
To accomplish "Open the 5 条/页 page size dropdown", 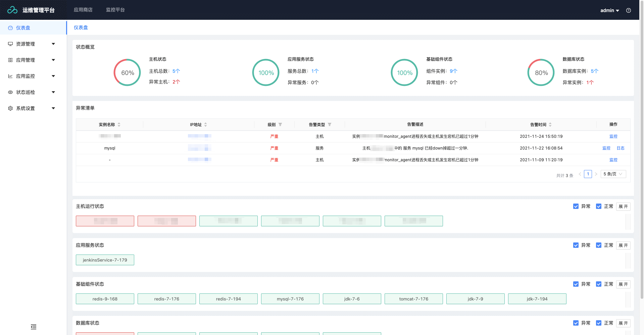I will (x=613, y=174).
